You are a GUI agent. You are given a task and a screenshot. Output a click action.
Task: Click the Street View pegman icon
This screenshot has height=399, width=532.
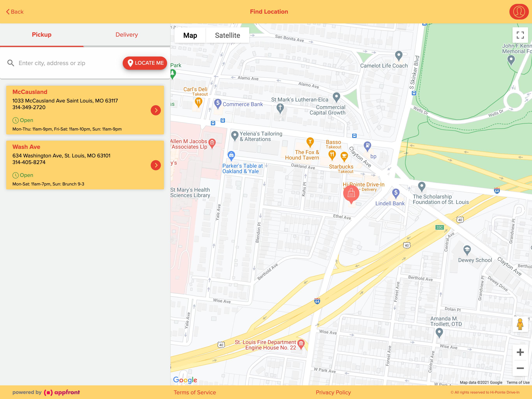click(x=520, y=324)
